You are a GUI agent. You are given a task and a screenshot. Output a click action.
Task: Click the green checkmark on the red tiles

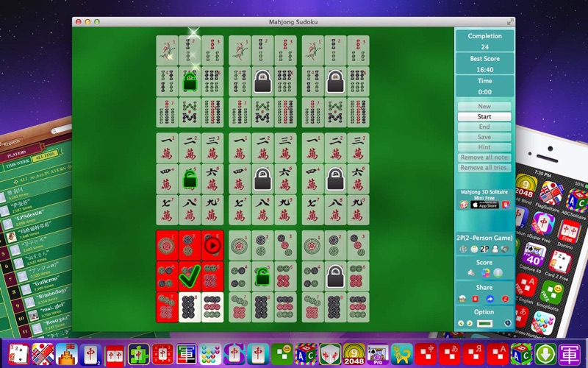[190, 275]
